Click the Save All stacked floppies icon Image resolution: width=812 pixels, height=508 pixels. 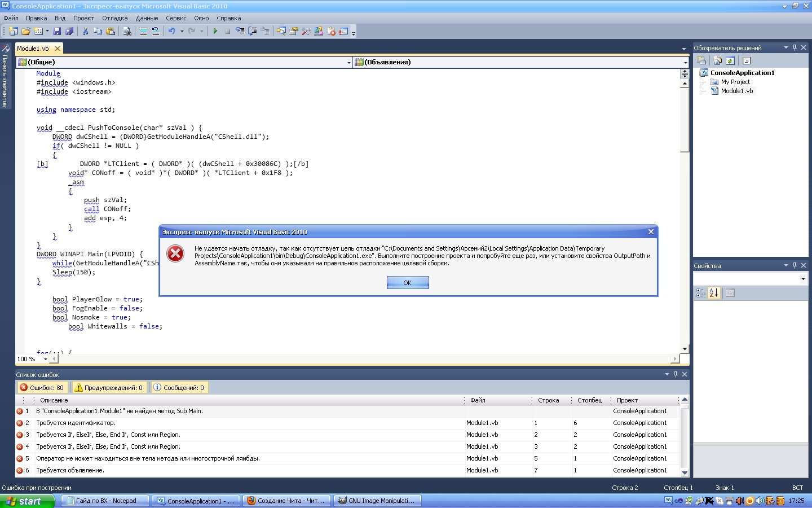[69, 32]
